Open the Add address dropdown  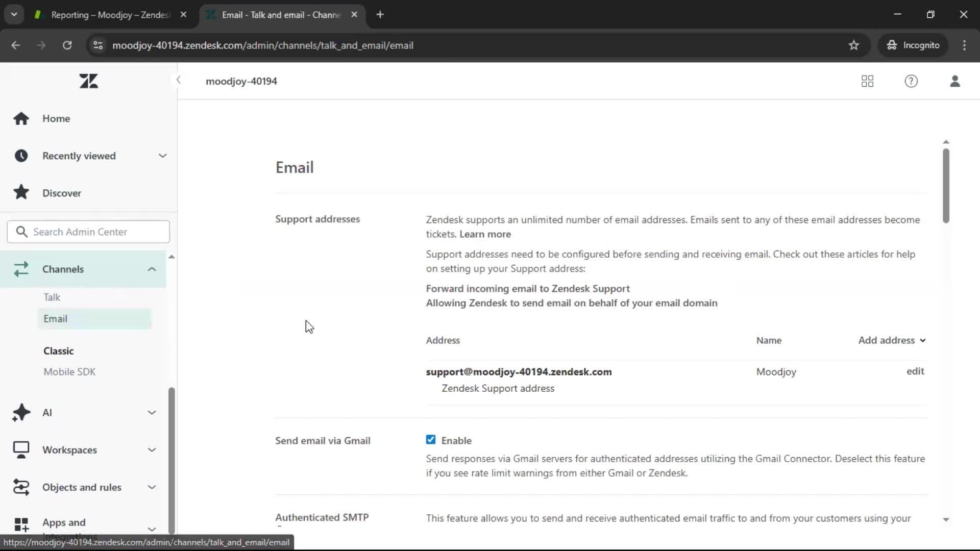892,340
